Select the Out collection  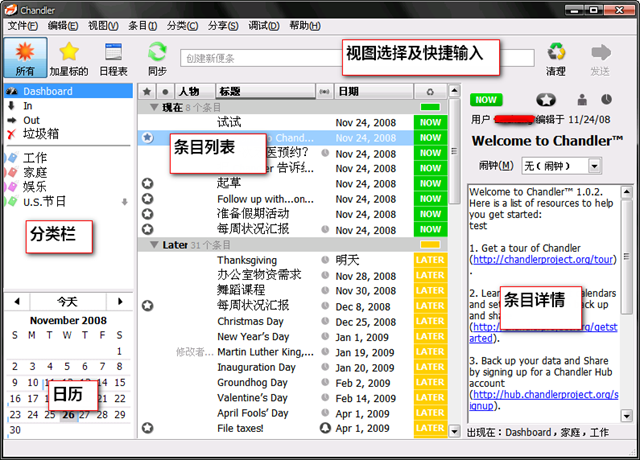[31, 120]
